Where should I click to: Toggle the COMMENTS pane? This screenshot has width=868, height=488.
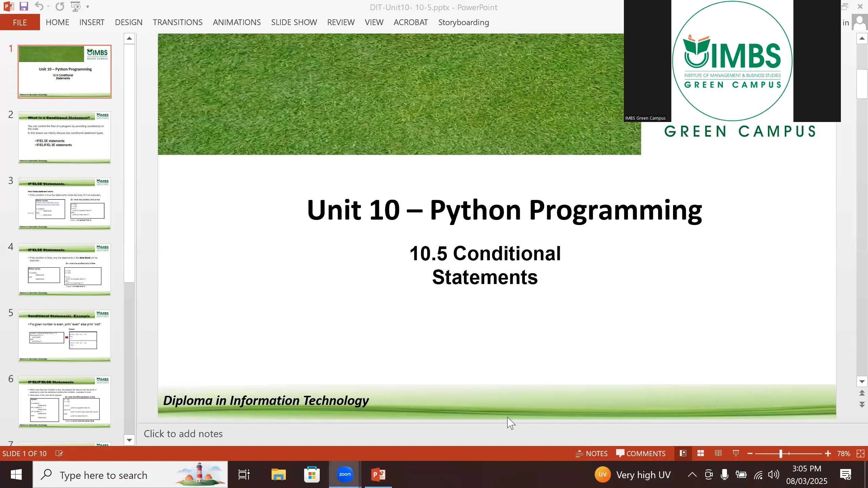(641, 453)
